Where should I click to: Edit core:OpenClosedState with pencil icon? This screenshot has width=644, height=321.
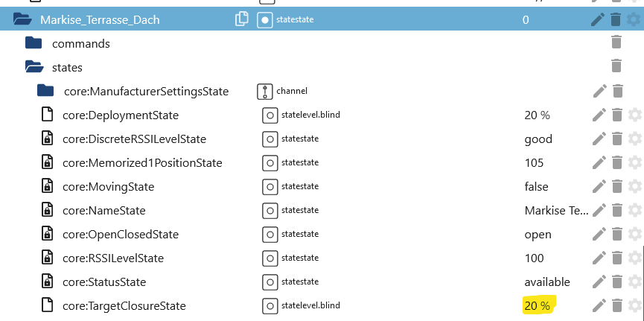(599, 235)
